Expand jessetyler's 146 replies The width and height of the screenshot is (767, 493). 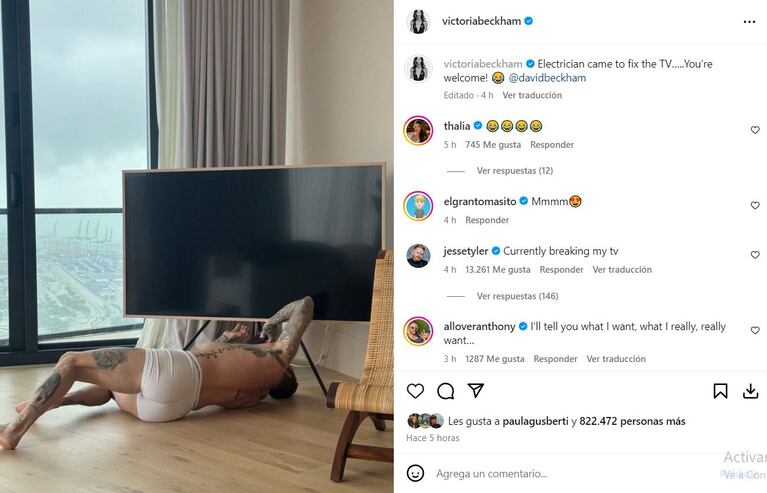pos(517,296)
